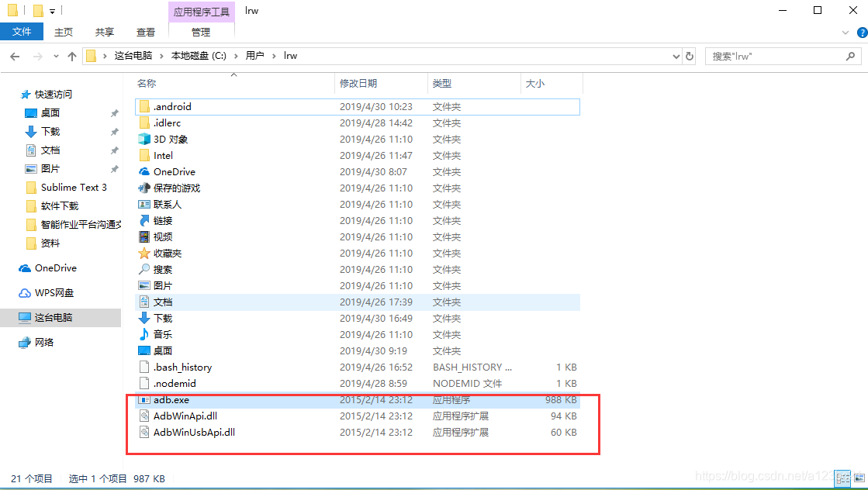This screenshot has height=490, width=868.
Task: Select the 3D 对象 cube icon
Action: point(144,140)
